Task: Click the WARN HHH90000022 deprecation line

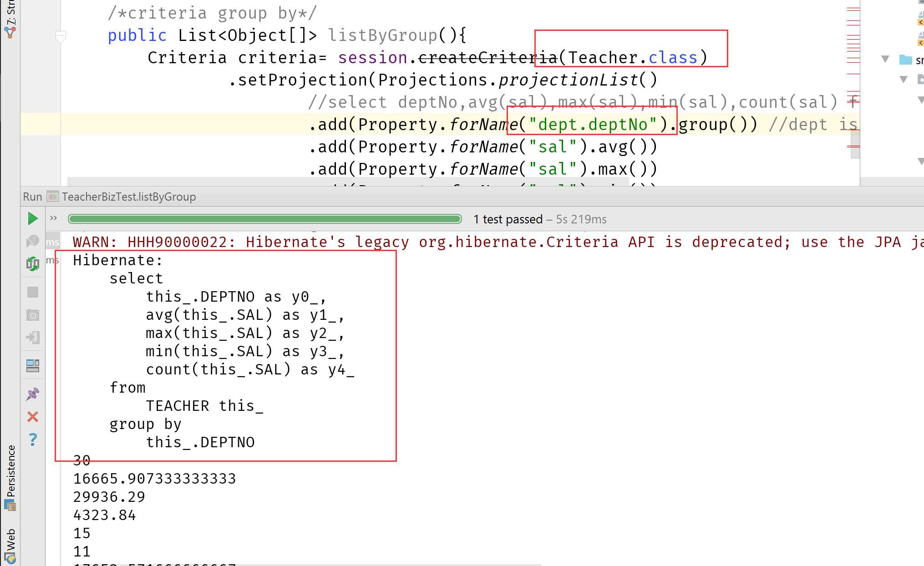Action: [x=498, y=242]
